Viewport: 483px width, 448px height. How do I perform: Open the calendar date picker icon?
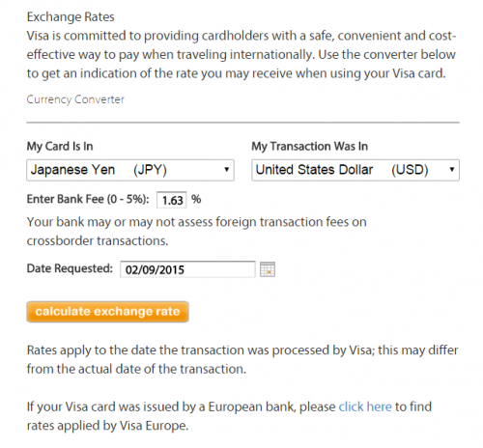click(x=268, y=269)
